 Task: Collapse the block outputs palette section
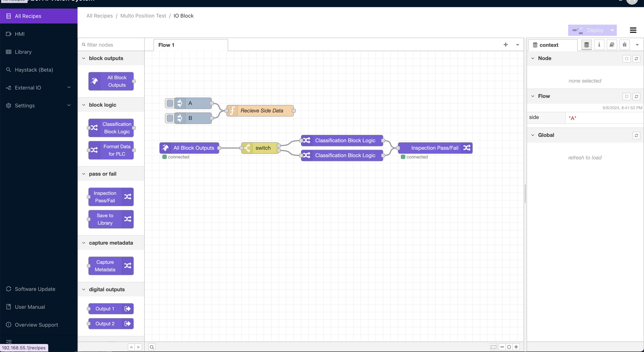pyautogui.click(x=84, y=58)
